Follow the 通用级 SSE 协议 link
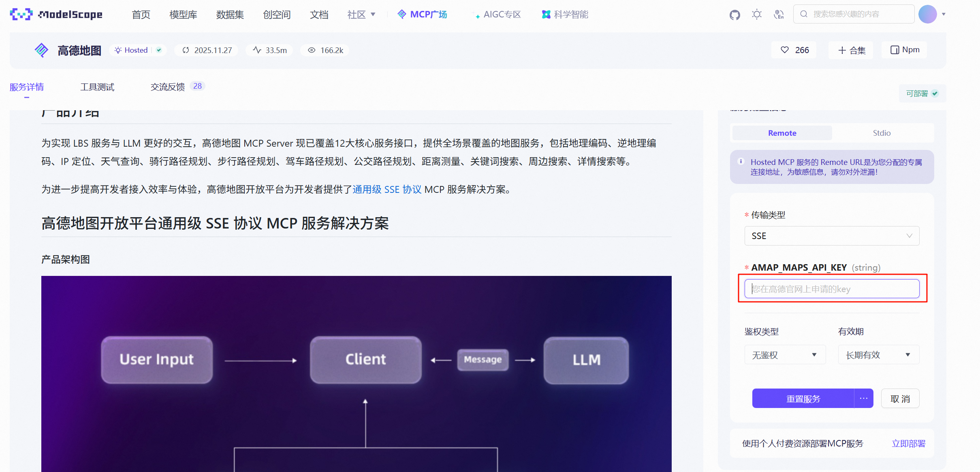This screenshot has height=472, width=980. point(387,189)
